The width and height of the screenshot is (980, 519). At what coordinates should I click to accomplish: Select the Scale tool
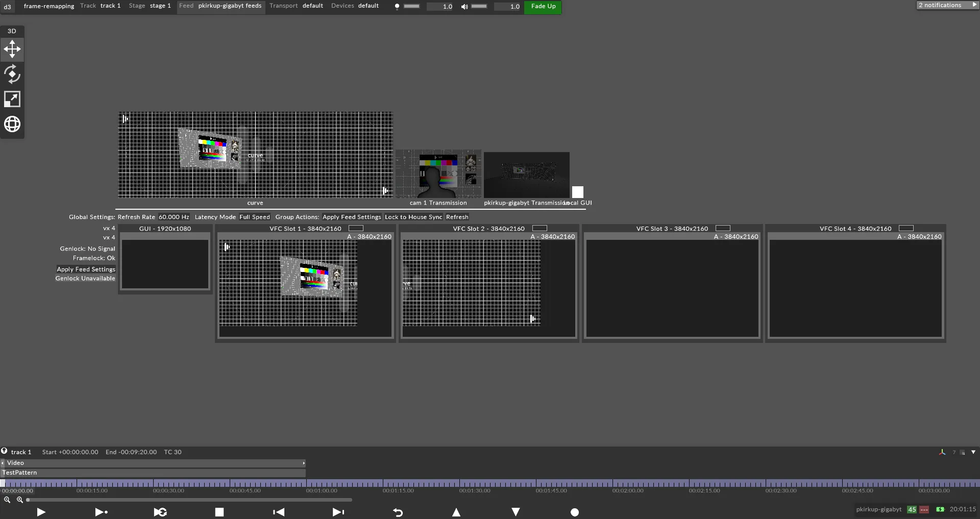tap(12, 98)
